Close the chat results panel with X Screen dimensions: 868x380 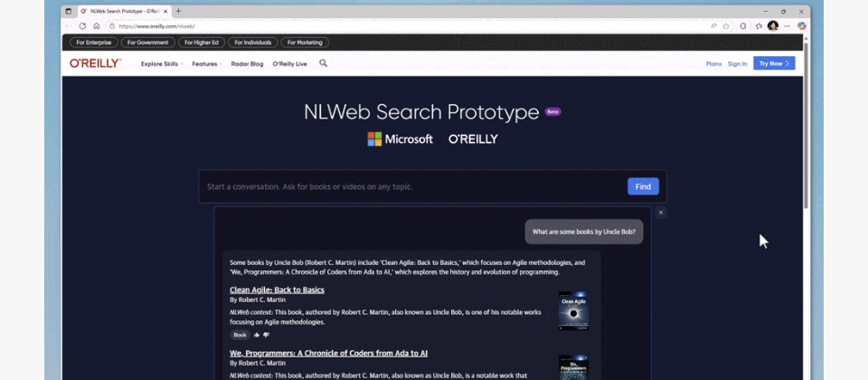[x=661, y=213]
